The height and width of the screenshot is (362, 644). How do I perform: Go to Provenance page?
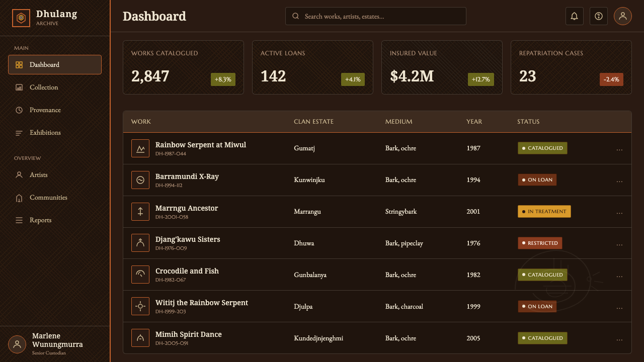click(55, 110)
